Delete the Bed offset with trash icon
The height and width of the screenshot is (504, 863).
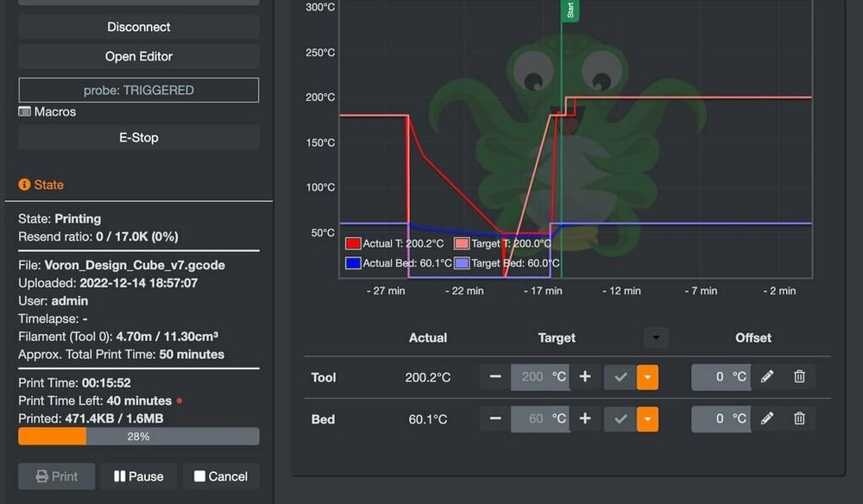[800, 419]
